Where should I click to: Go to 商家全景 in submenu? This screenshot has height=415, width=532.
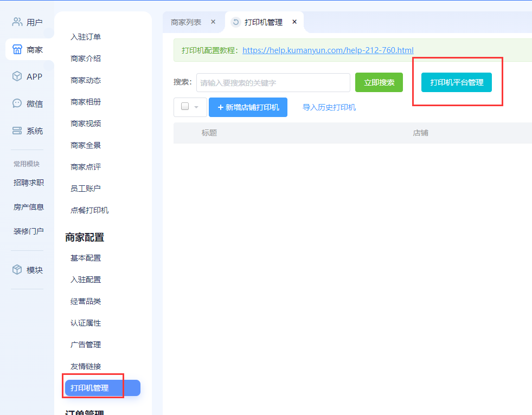[x=86, y=145]
